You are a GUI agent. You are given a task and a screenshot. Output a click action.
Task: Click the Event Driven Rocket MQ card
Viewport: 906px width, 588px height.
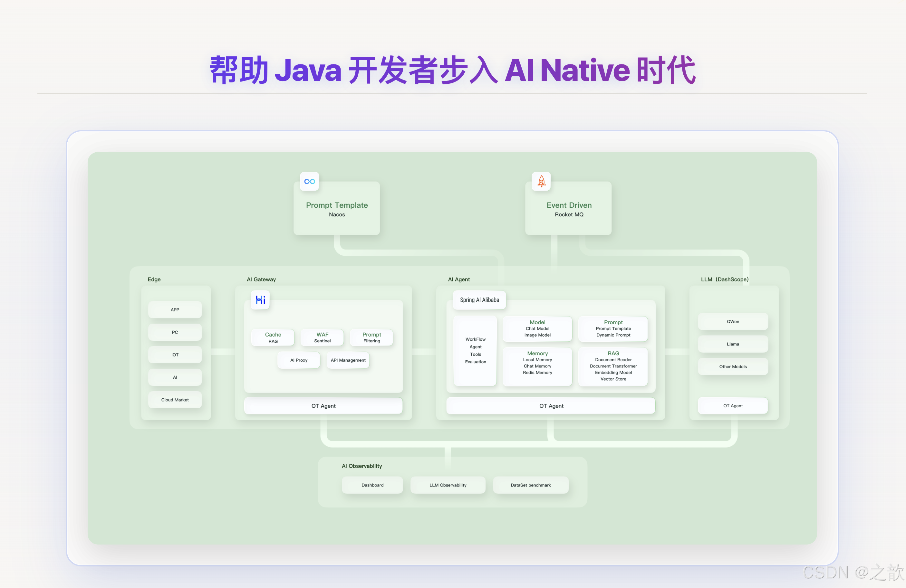[568, 209]
